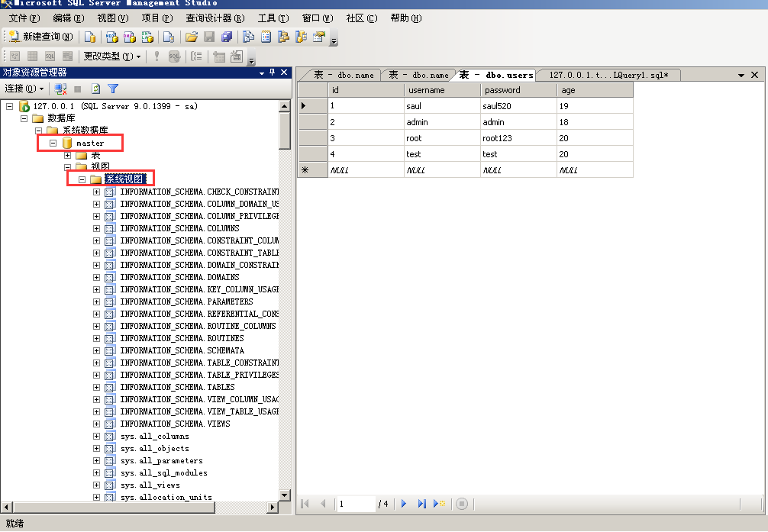Click the New Query toolbar button
This screenshot has height=532, width=768.
click(41, 37)
